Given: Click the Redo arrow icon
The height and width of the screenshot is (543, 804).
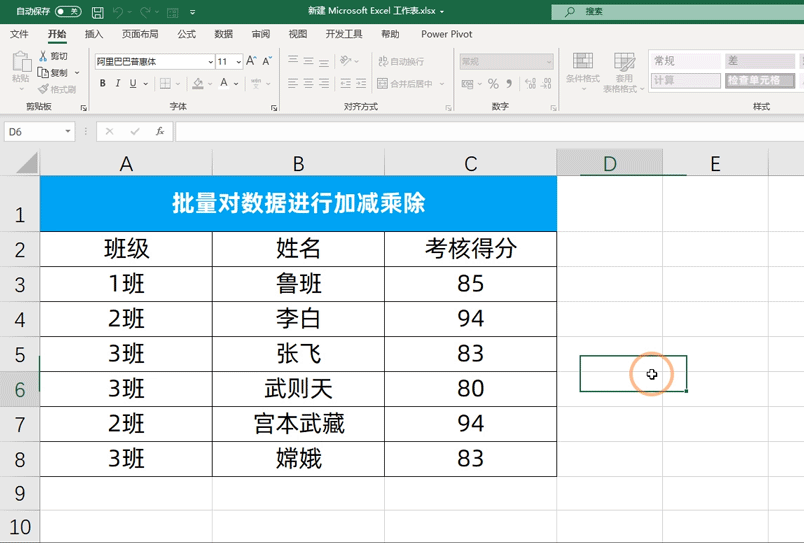Looking at the screenshot, I should pos(145,12).
